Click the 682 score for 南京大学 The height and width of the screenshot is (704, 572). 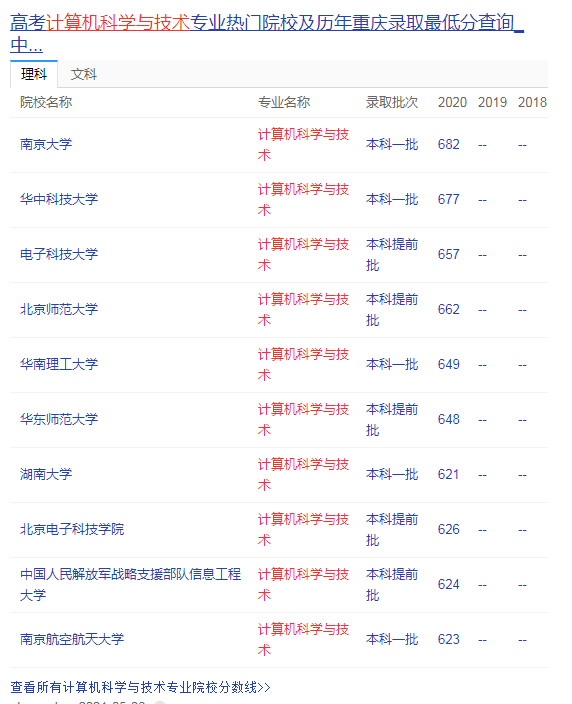449,145
